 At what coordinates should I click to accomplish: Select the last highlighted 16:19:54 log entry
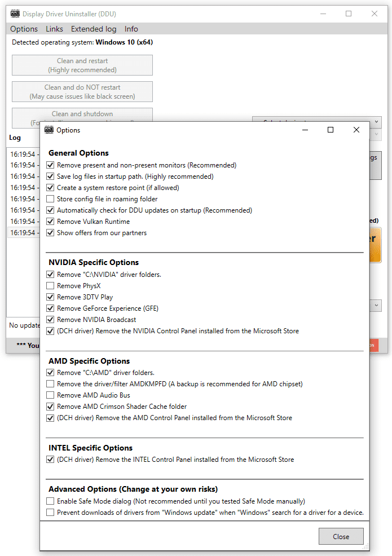point(23,233)
